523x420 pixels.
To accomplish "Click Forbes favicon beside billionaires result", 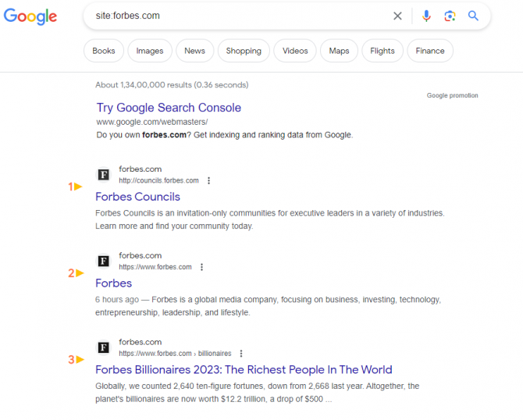I will (x=103, y=347).
